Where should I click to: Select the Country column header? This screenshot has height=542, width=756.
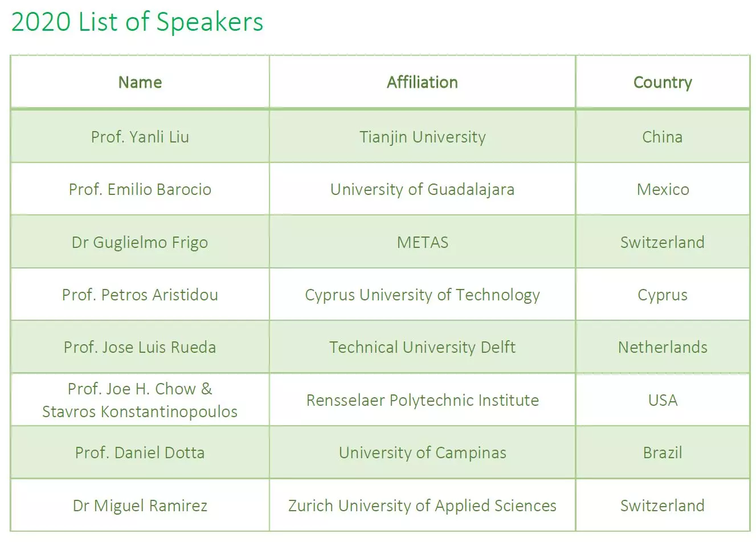[663, 82]
